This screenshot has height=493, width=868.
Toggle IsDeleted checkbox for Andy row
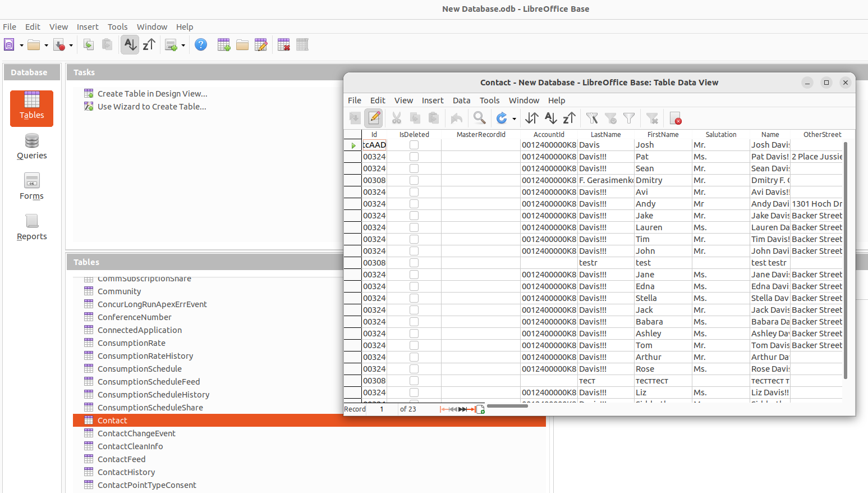414,204
